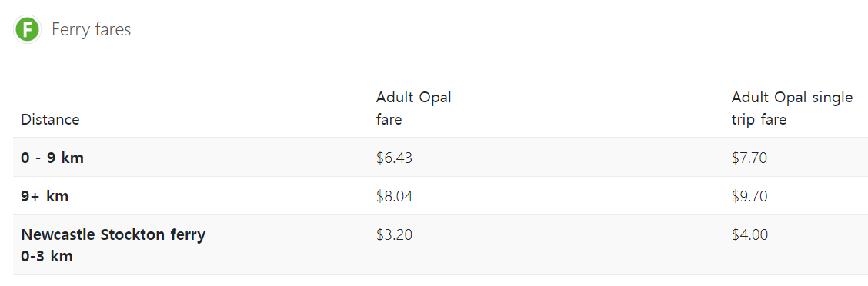Click the $6.43 Opal fare cell
The width and height of the screenshot is (868, 286).
(x=394, y=158)
